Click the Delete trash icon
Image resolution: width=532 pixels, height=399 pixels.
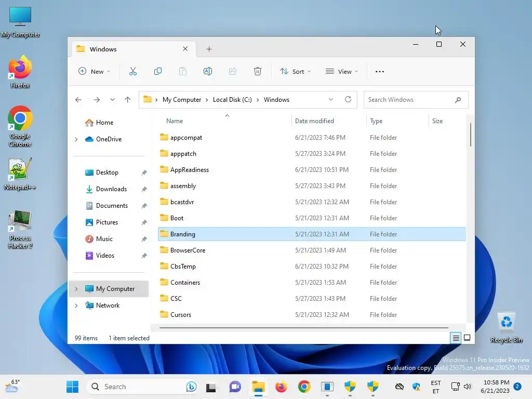click(x=258, y=71)
